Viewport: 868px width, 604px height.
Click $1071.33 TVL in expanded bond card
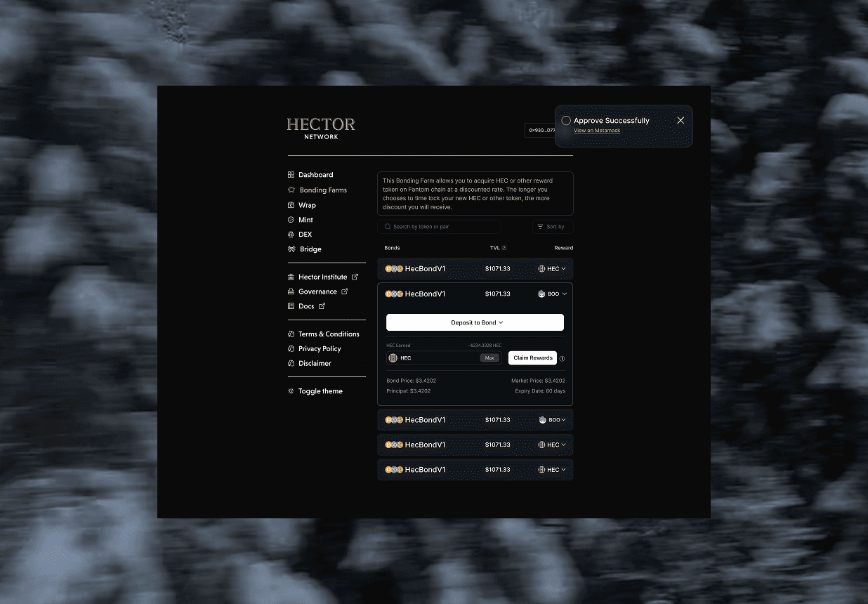[497, 294]
